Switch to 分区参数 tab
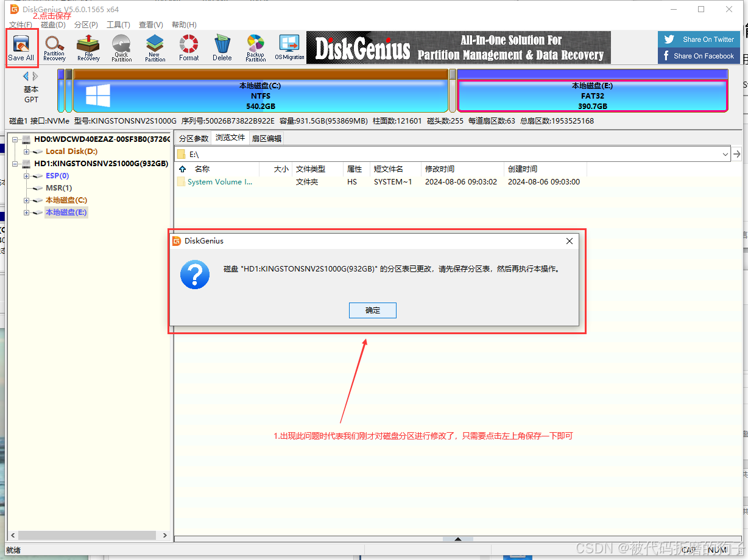 tap(194, 138)
